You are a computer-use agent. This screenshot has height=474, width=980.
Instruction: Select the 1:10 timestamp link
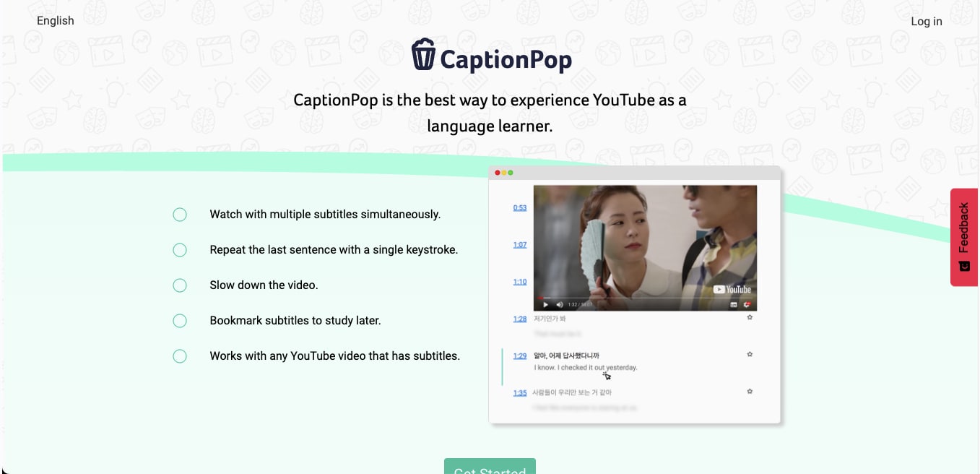(x=520, y=282)
